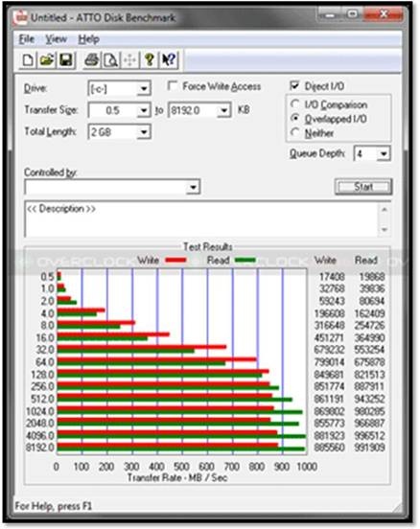
Task: Open the View menu
Action: [56, 39]
